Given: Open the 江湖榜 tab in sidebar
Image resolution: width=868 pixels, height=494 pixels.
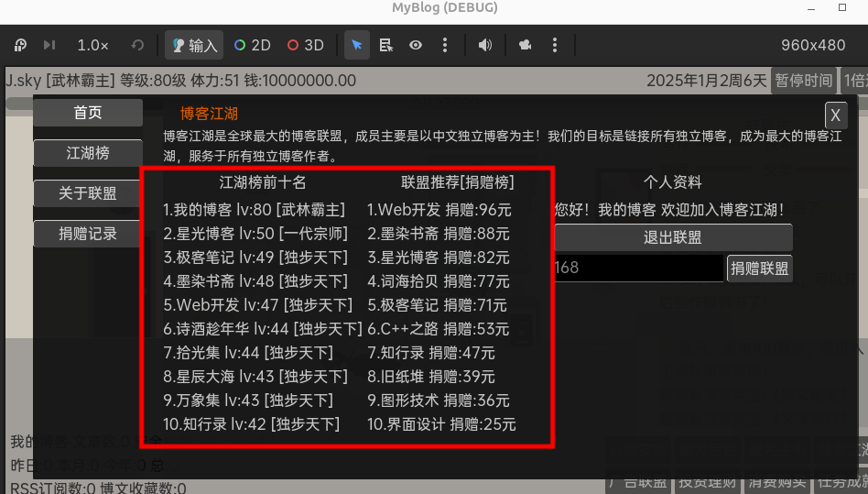Looking at the screenshot, I should [x=88, y=153].
